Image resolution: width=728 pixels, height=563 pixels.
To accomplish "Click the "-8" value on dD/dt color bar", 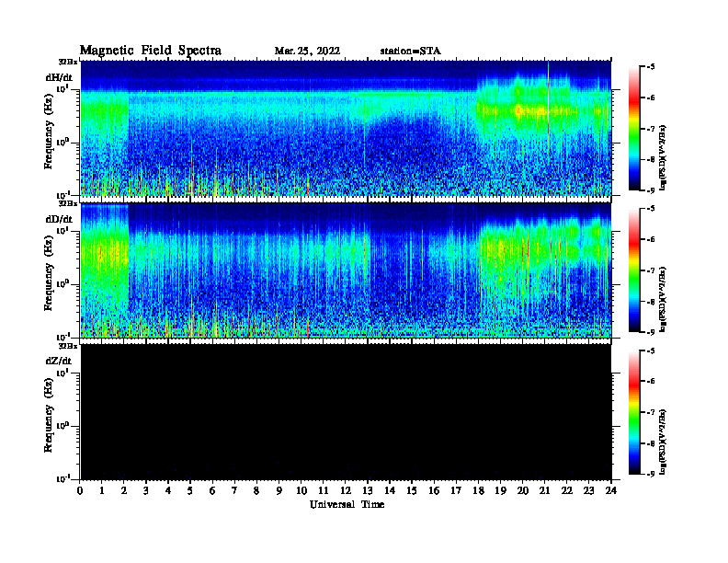I will (651, 302).
